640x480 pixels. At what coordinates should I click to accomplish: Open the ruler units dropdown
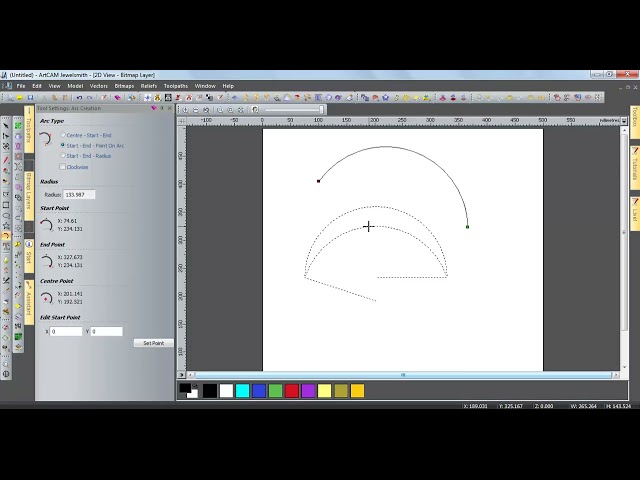click(624, 120)
